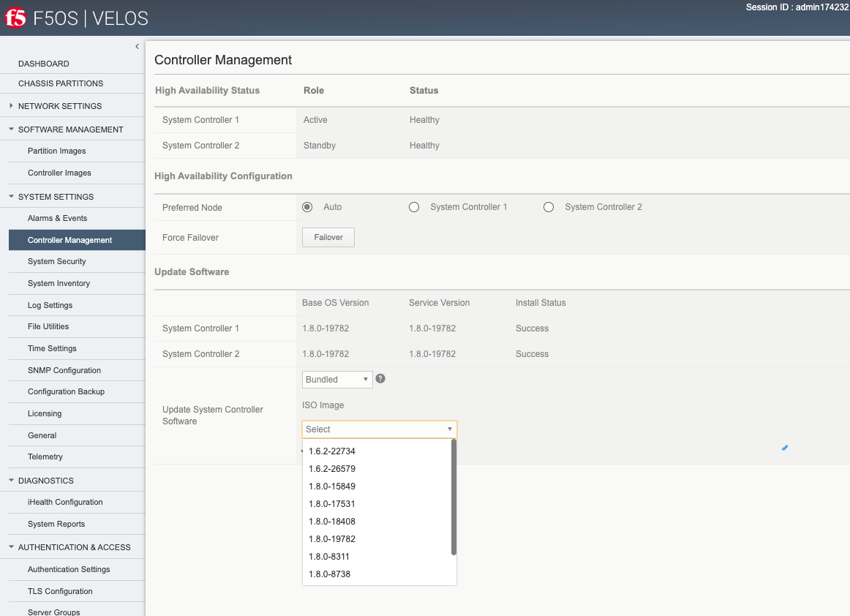Go to Controller Images
This screenshot has width=850, height=616.
click(x=60, y=173)
